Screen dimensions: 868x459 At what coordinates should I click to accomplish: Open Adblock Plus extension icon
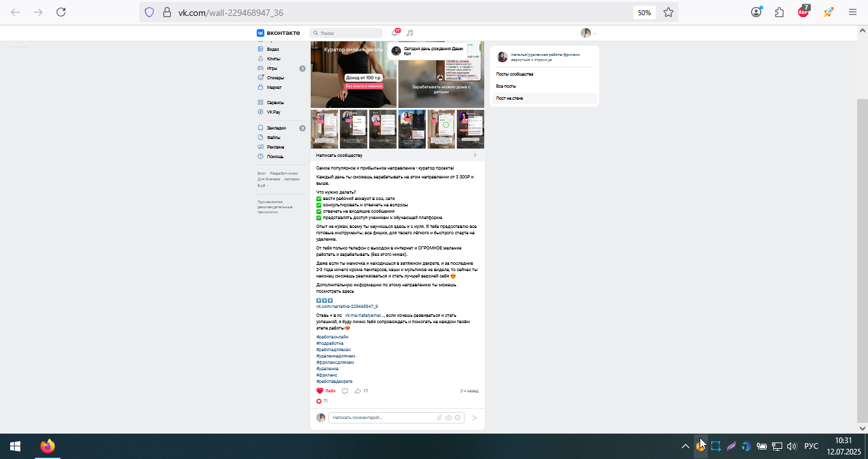(804, 12)
